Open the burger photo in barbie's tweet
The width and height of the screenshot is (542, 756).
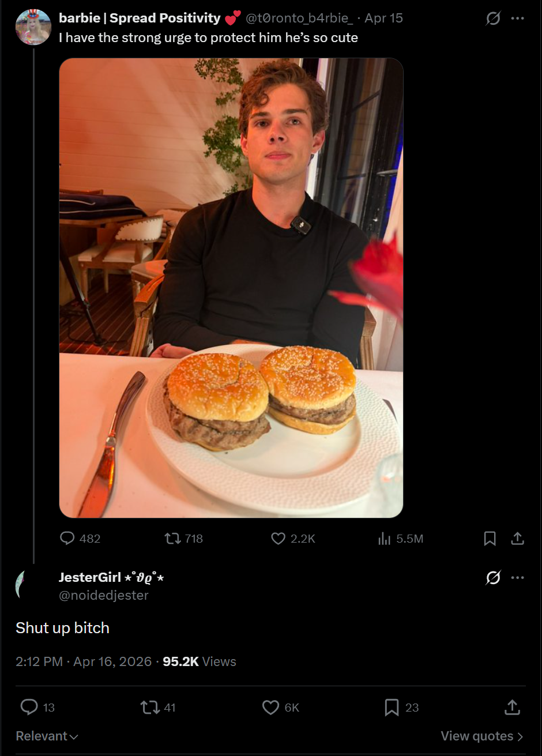tap(231, 288)
